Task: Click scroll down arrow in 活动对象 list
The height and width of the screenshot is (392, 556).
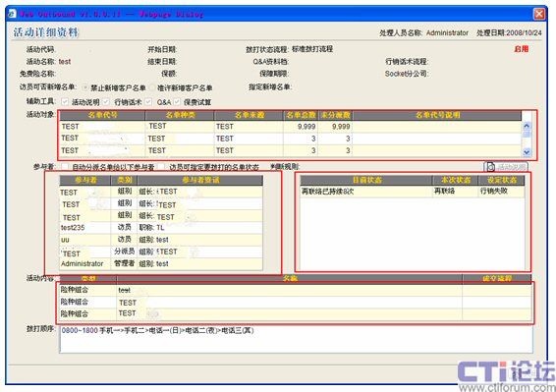Action: tap(527, 152)
